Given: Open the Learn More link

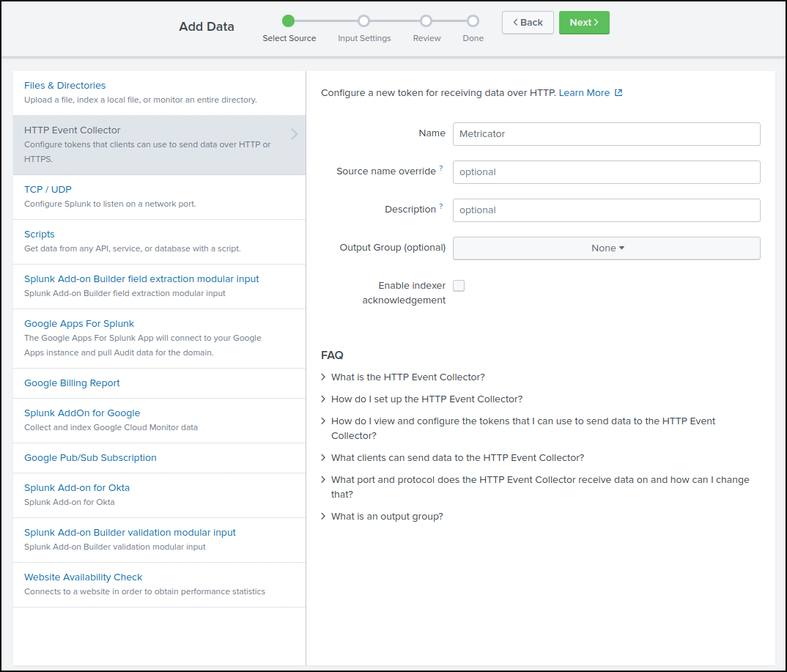Looking at the screenshot, I should pyautogui.click(x=584, y=93).
